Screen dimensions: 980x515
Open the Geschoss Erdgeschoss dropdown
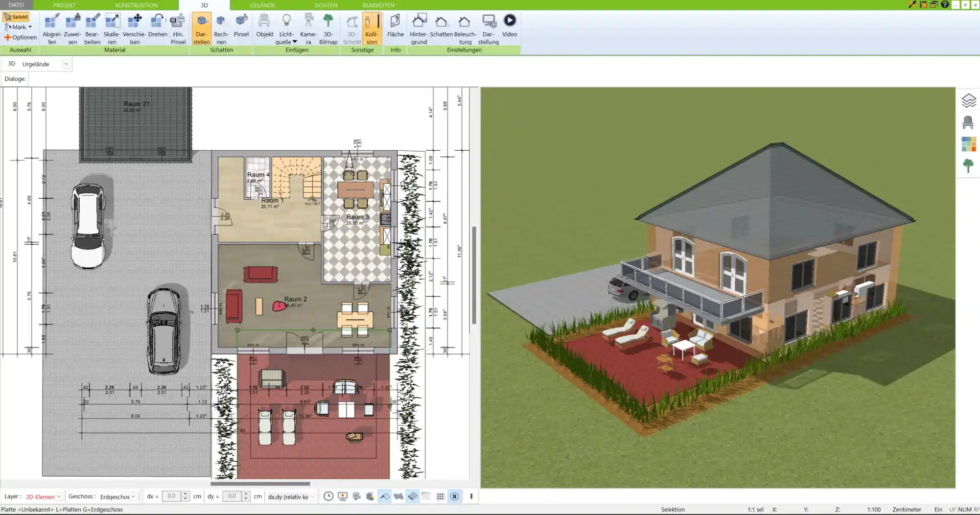118,497
